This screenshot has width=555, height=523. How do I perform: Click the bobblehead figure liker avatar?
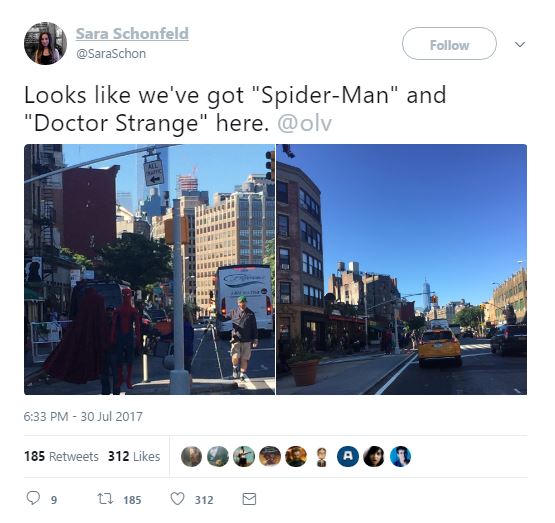(x=321, y=457)
